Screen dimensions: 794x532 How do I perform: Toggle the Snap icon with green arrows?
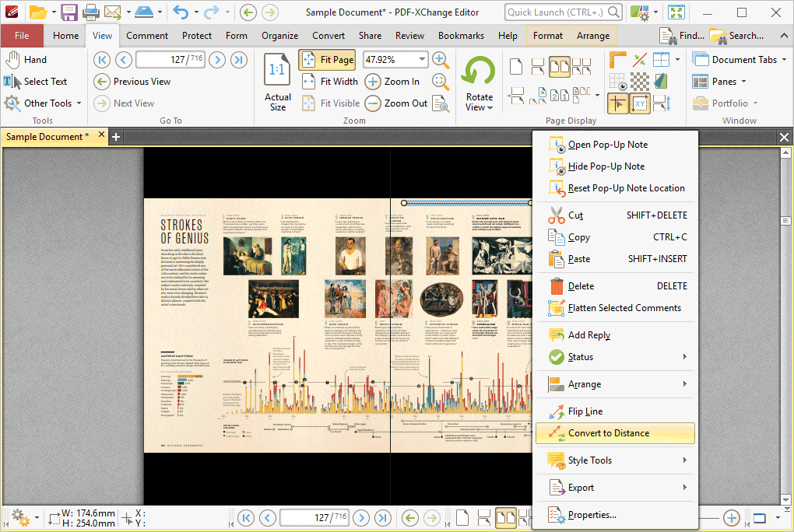point(640,60)
